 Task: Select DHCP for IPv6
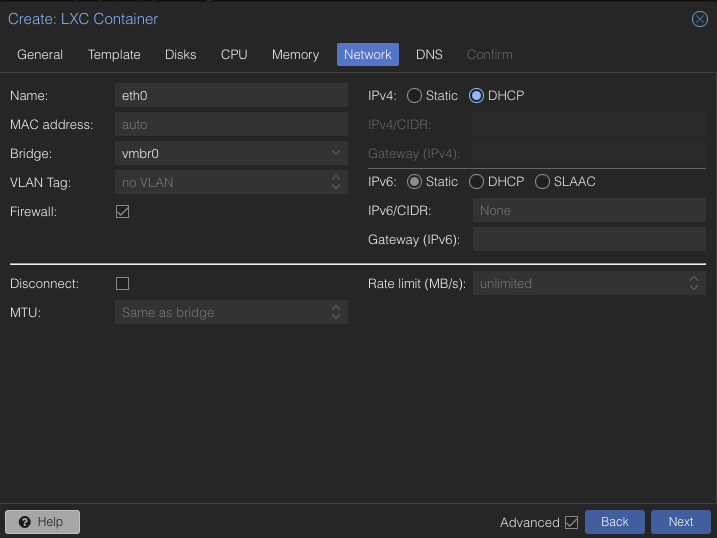click(x=477, y=182)
